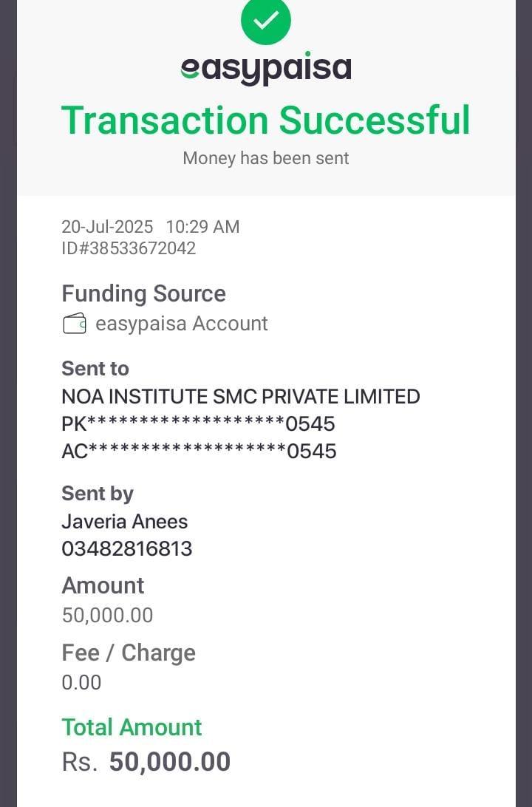Click the "Money has been sent" message
This screenshot has height=807, width=532.
[266, 158]
